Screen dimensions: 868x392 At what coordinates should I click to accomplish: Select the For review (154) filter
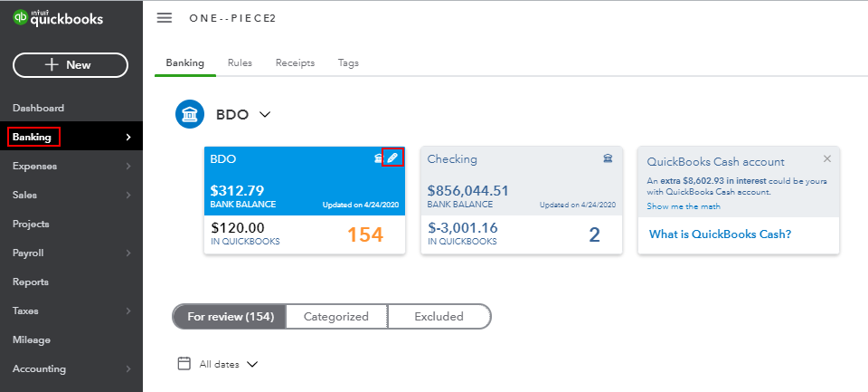[230, 317]
